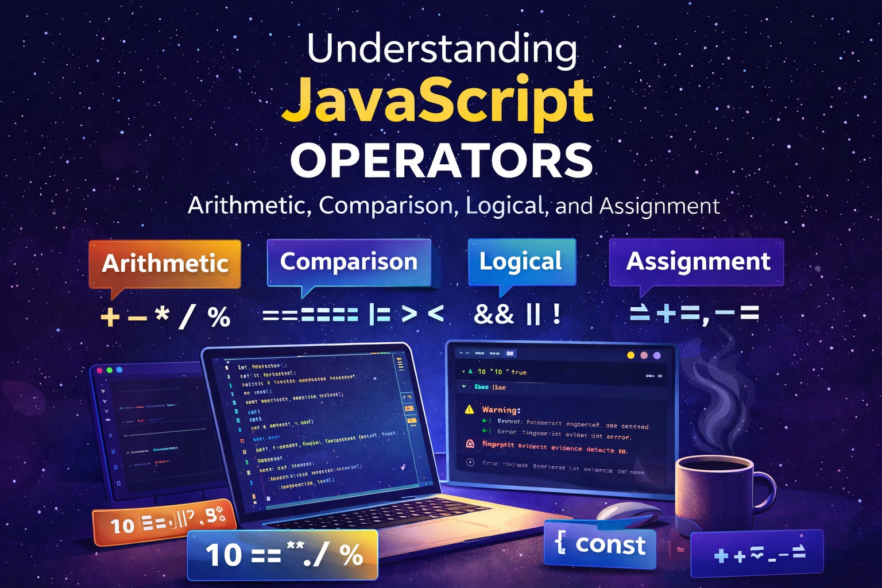Click the '10 "10 " true' line
This screenshot has height=588, width=882.
coord(502,372)
